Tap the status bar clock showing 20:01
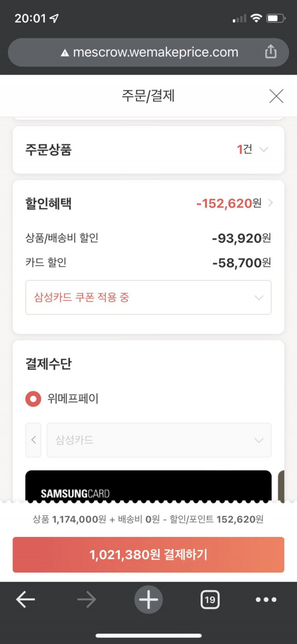 pos(30,19)
